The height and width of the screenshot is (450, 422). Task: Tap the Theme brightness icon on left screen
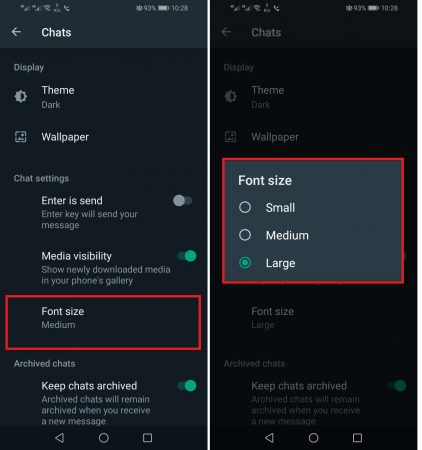tap(21, 96)
